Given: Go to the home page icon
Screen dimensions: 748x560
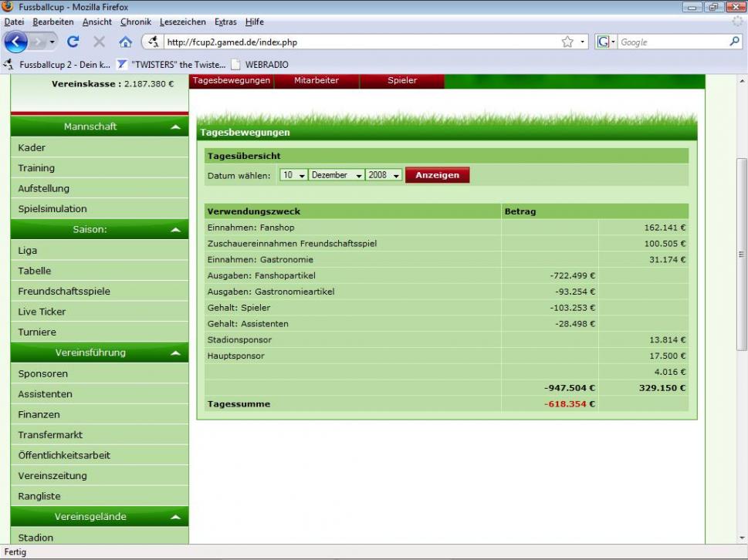Looking at the screenshot, I should click(x=125, y=42).
